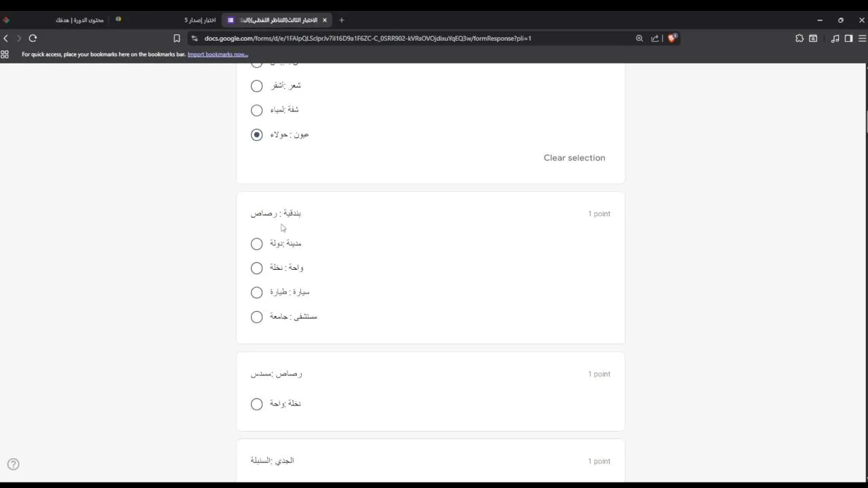Screen dimensions: 868x488
Task: Open the Brave hamburger main menu
Action: (x=863, y=39)
